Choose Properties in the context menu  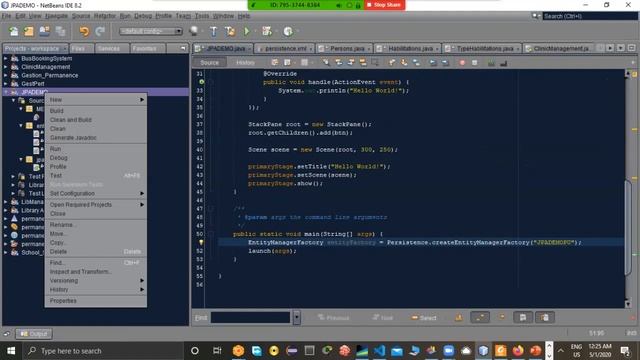[96, 300]
